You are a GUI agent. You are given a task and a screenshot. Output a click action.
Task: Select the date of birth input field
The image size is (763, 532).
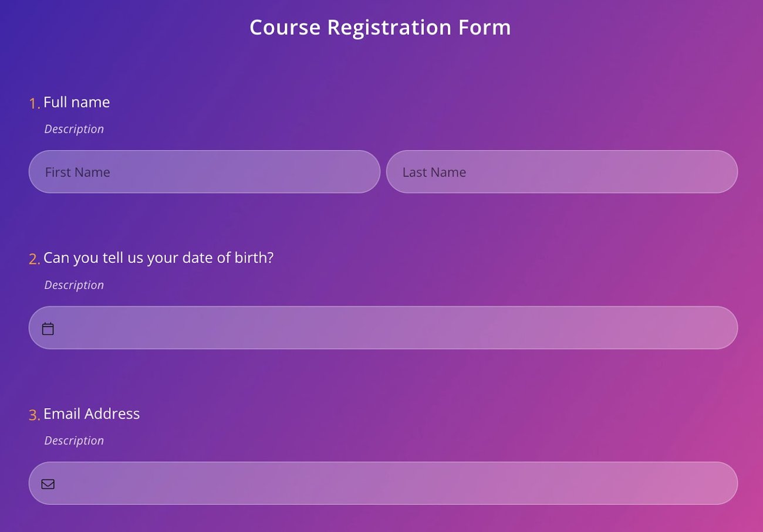tap(381, 327)
